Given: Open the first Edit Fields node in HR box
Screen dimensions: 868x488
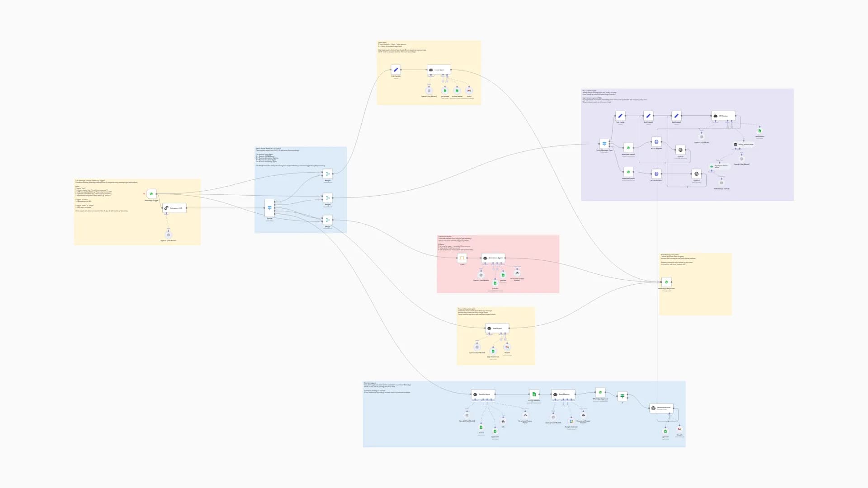Looking at the screenshot, I should point(620,116).
